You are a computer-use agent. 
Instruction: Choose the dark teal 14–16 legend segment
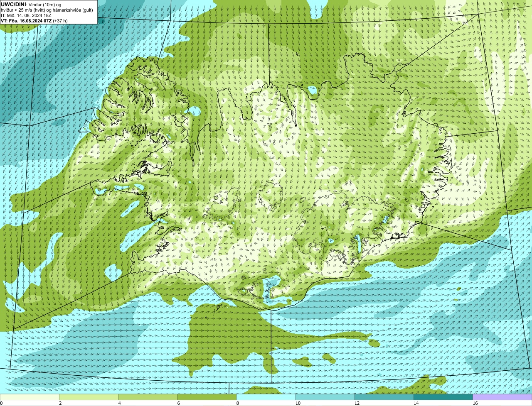tap(443, 397)
